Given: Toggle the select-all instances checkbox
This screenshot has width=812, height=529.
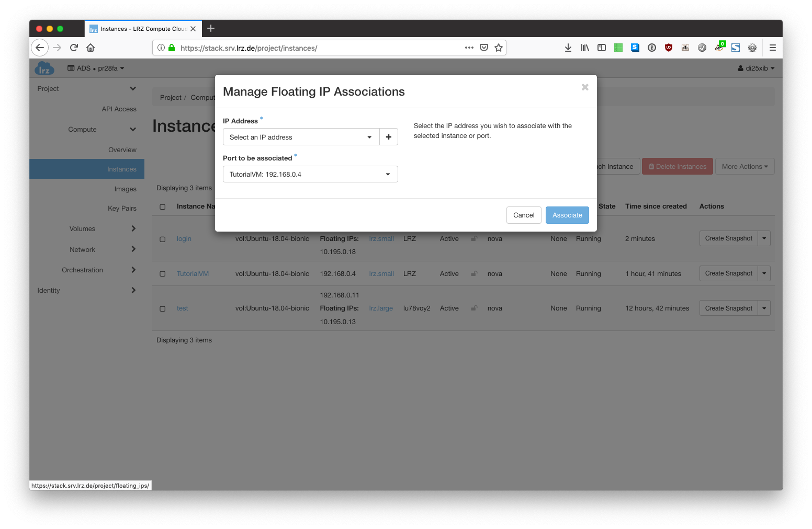Looking at the screenshot, I should (163, 207).
